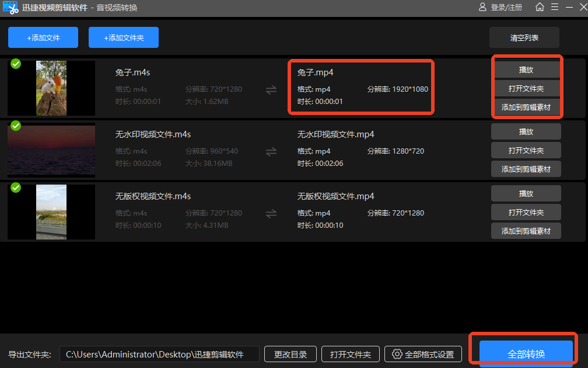The height and width of the screenshot is (368, 588).
Task: Toggle the green checkmark on 无版权视频文件.m4s
Action: coord(15,188)
